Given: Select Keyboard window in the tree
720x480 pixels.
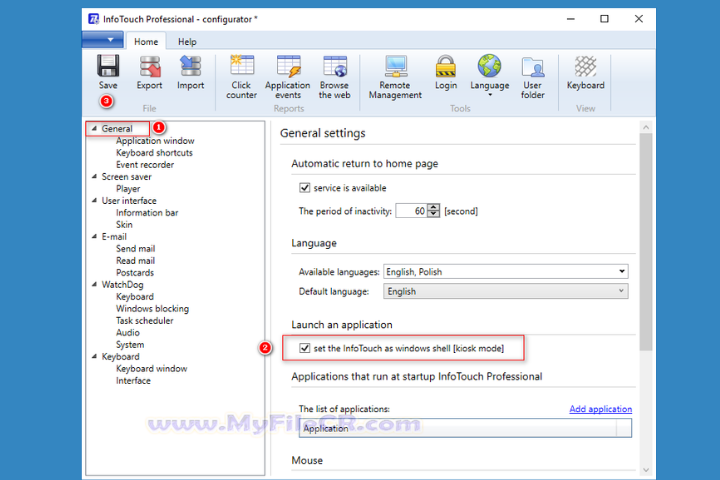Looking at the screenshot, I should (152, 368).
